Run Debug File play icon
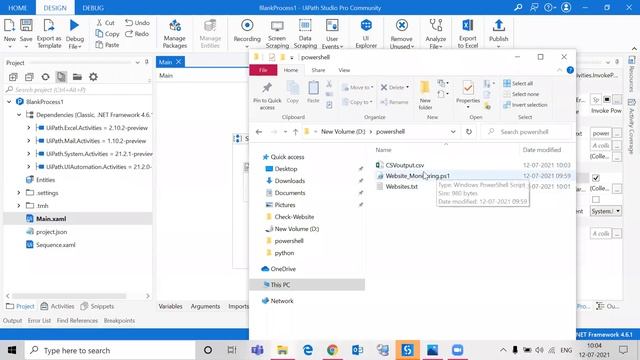 (74, 25)
